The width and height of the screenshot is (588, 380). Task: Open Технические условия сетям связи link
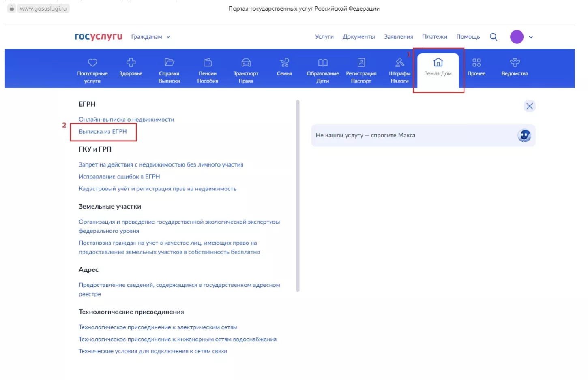153,351
